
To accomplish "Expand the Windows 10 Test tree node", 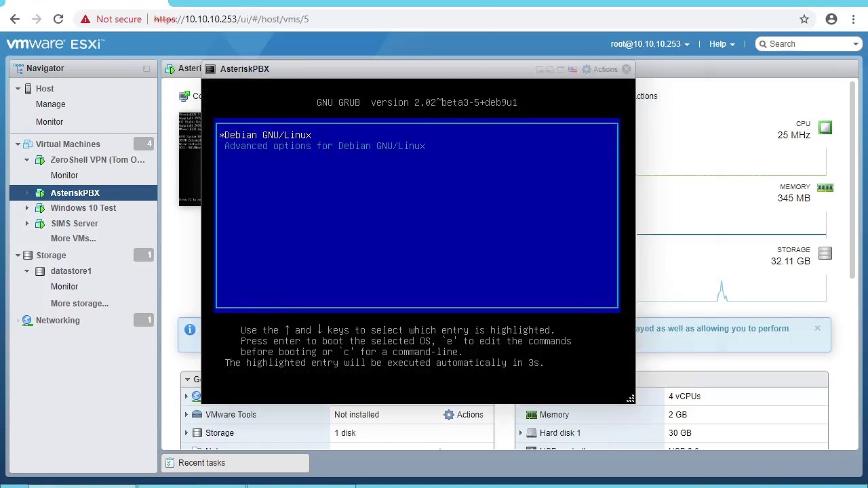I will (x=27, y=208).
